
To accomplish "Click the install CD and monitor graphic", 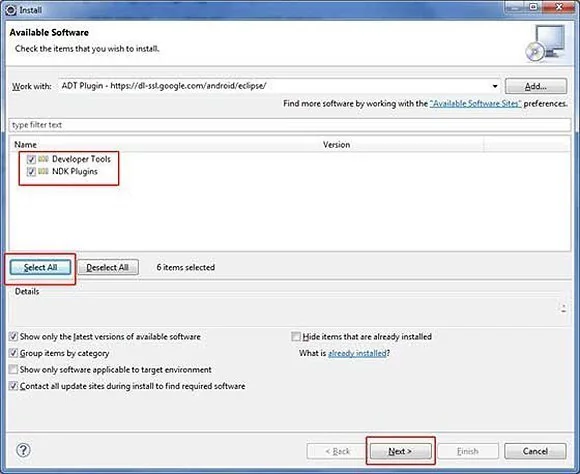I will point(546,44).
